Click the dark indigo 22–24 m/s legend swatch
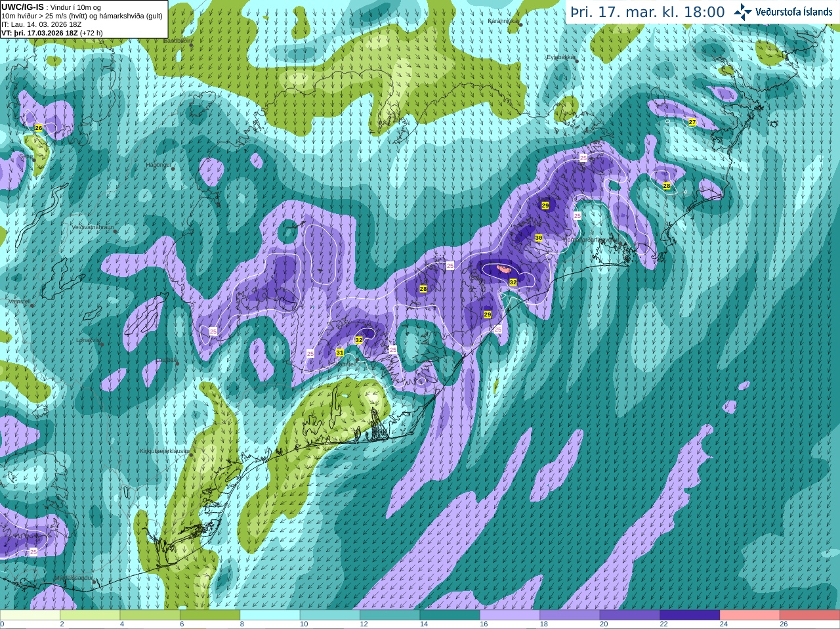840x629 pixels. (690, 615)
